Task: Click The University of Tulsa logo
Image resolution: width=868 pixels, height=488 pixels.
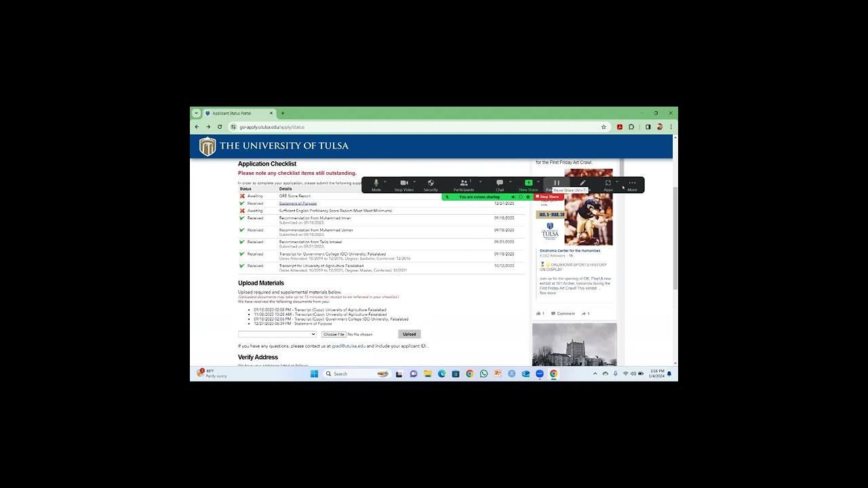Action: pyautogui.click(x=274, y=146)
